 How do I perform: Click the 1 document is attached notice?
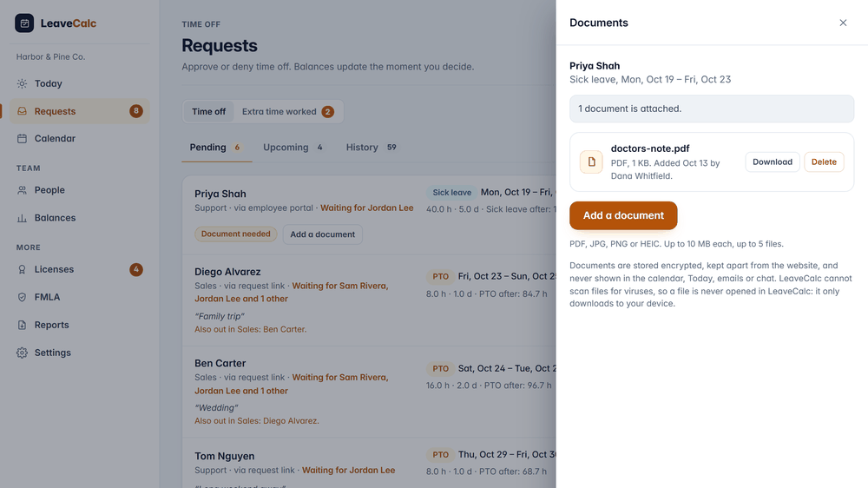coord(712,109)
